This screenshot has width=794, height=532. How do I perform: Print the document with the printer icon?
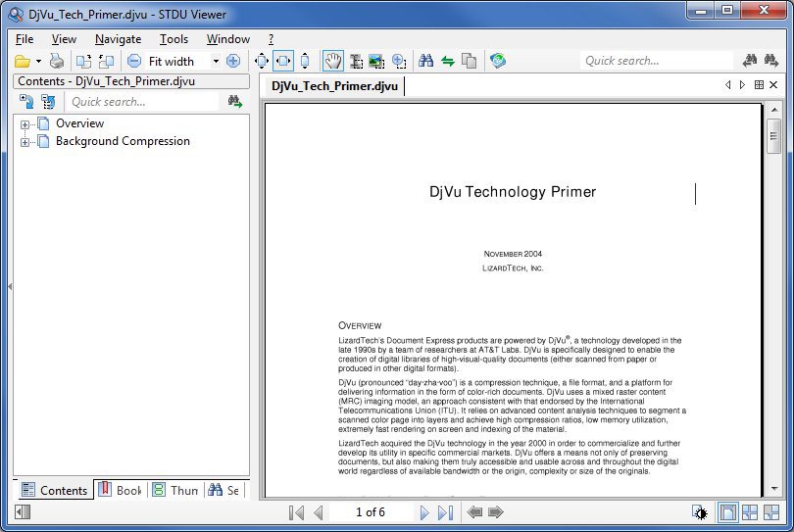[x=57, y=62]
